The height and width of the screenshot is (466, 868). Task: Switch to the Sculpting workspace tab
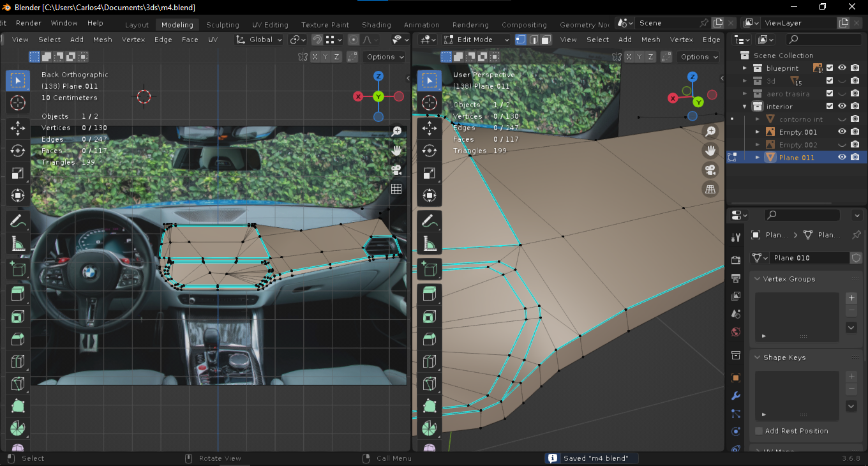tap(222, 25)
